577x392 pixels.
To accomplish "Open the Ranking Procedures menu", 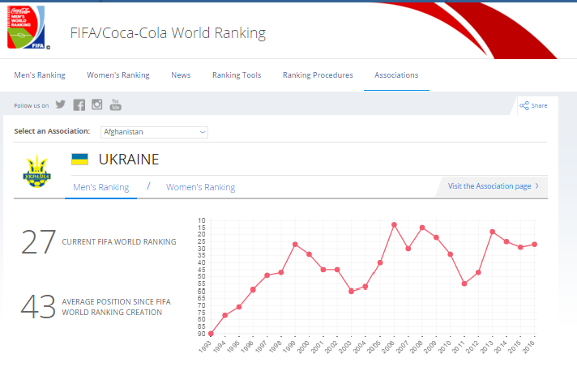I will 318,75.
